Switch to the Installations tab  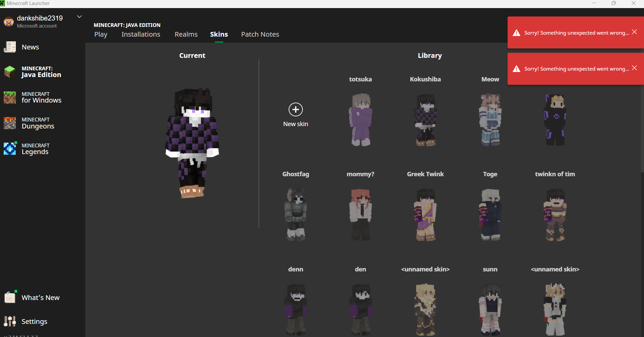click(141, 34)
